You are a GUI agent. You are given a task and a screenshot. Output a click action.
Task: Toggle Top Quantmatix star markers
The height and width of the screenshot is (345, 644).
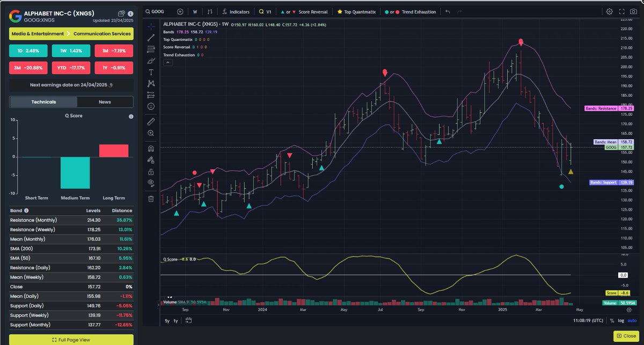point(357,11)
